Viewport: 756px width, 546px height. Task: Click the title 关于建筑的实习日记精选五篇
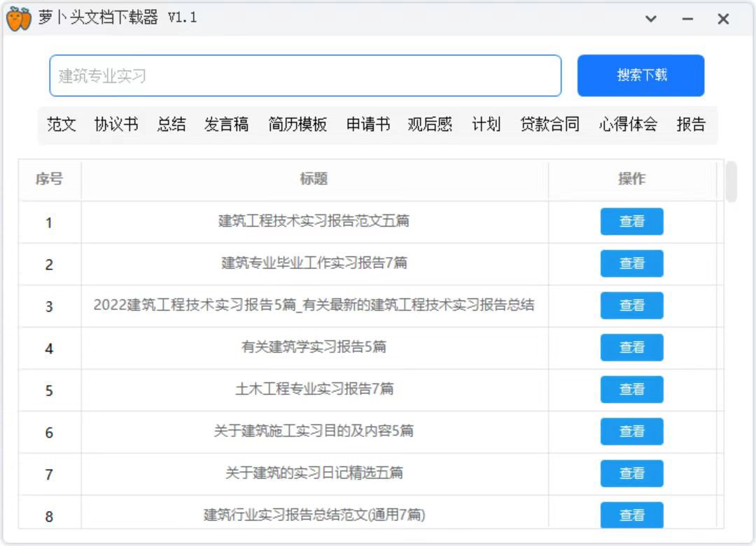point(314,473)
